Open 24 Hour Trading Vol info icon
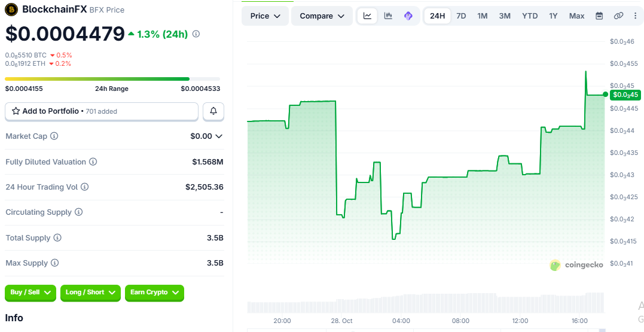 pyautogui.click(x=84, y=187)
